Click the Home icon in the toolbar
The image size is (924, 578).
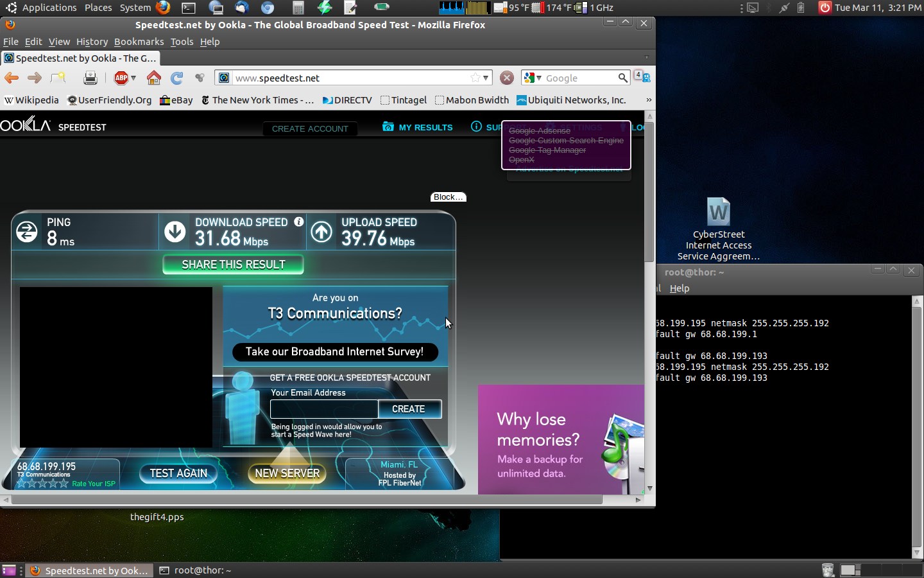pyautogui.click(x=153, y=78)
